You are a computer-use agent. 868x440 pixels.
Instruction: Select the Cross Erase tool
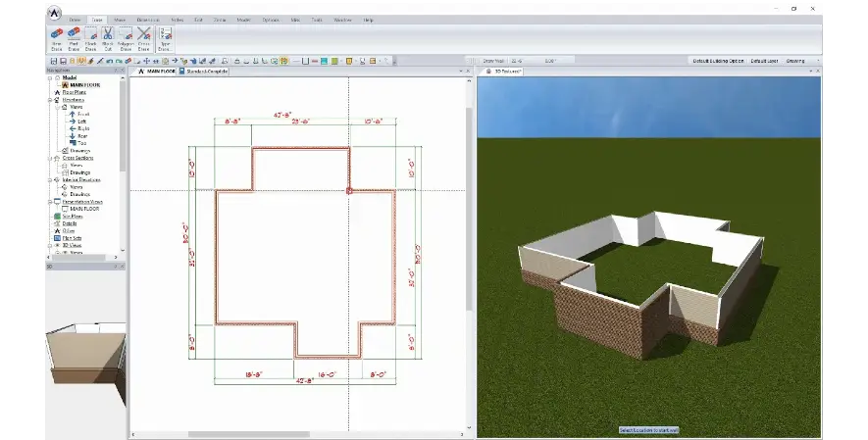(144, 39)
